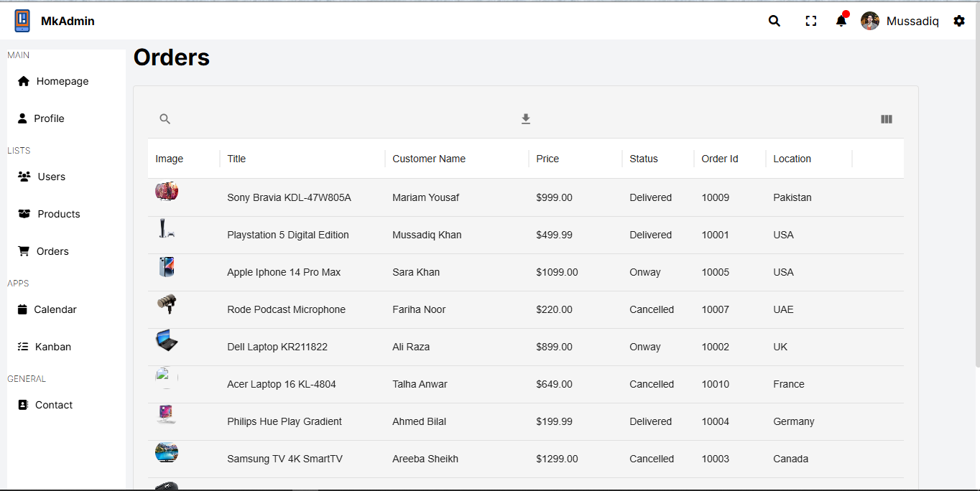Viewport: 980px width, 491px height.
Task: Sort by Price column header
Action: [x=547, y=159]
